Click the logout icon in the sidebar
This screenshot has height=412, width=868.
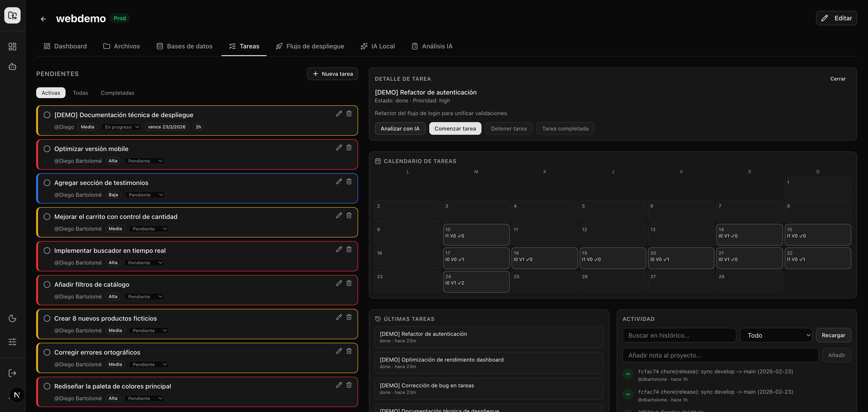(12, 373)
